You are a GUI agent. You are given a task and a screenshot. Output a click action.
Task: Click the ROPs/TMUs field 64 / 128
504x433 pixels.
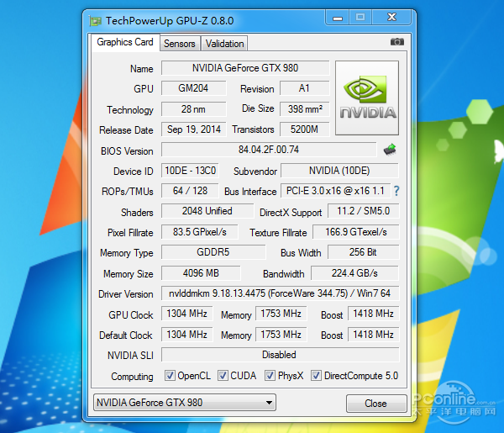pos(190,191)
